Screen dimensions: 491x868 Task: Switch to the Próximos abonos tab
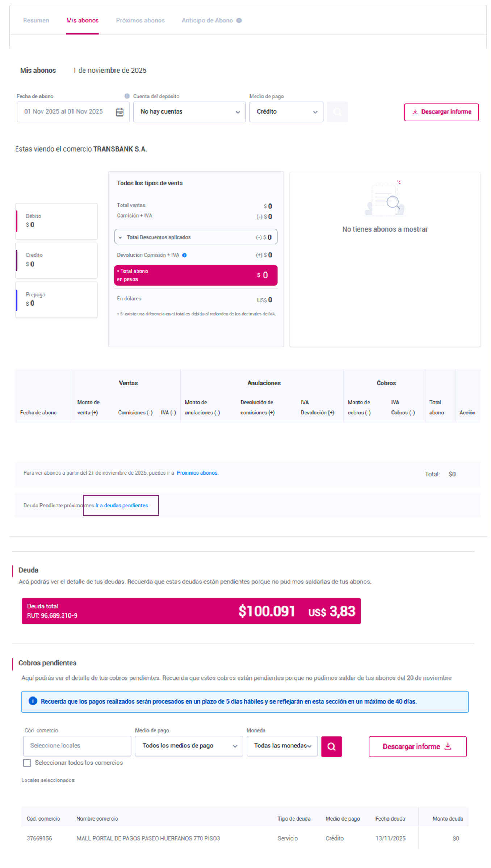pyautogui.click(x=140, y=21)
